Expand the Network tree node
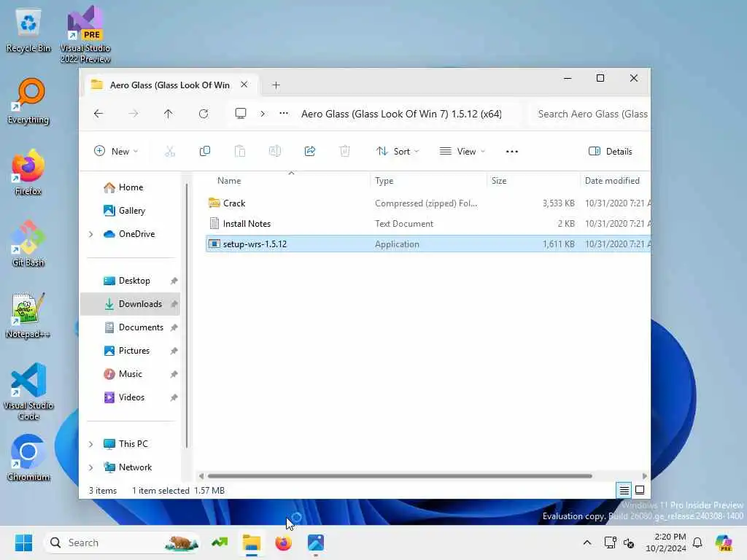The height and width of the screenshot is (560, 747). pyautogui.click(x=90, y=467)
